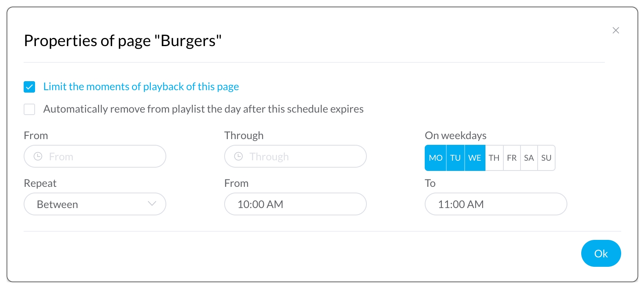644x288 pixels.
Task: Enable Thursday weekday toggle
Action: click(494, 158)
